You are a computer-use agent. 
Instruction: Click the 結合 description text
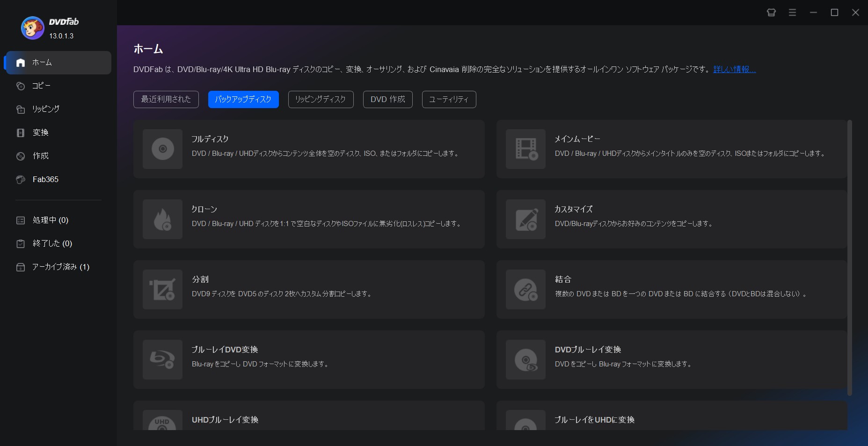[x=681, y=294]
